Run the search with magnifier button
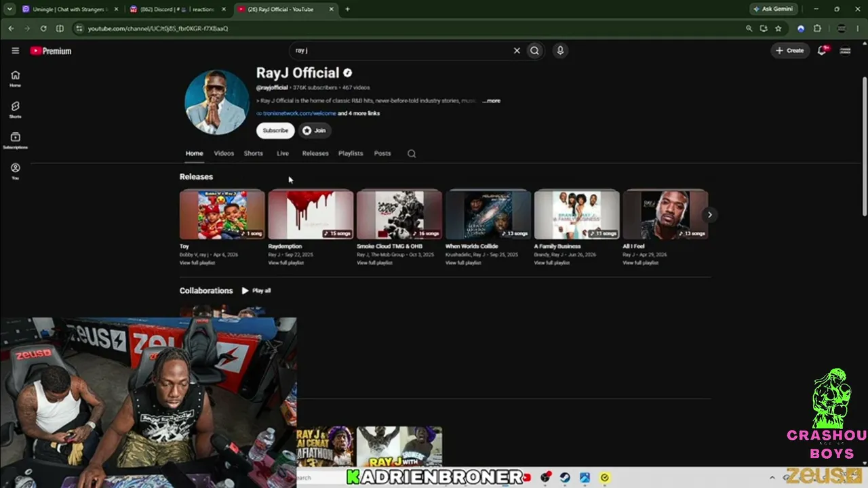 pyautogui.click(x=535, y=50)
